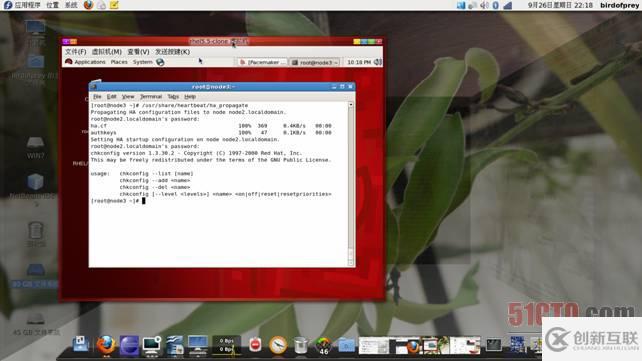Screen dimensions: 642x361
Task: Switch to Pacemaker task in guest panel
Action: [262, 62]
